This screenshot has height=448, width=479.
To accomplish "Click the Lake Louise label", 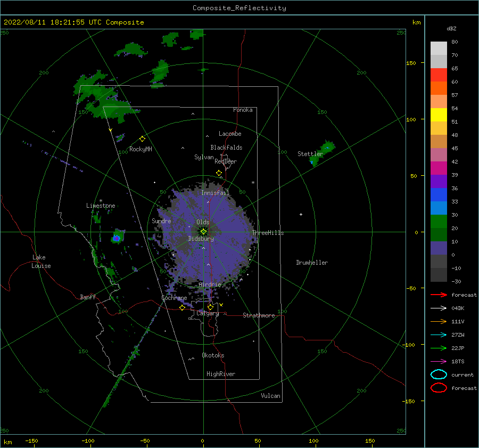I will pos(41,262).
